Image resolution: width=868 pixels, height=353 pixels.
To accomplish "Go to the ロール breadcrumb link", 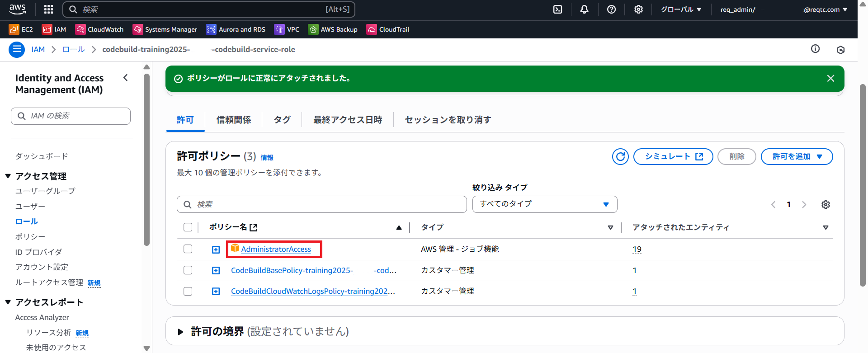I will (74, 49).
